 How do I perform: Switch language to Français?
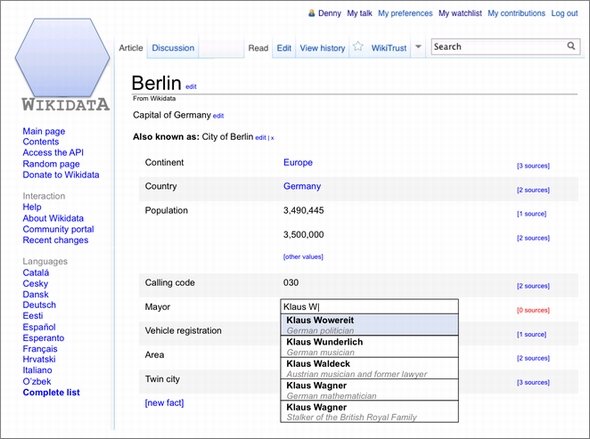pos(40,349)
